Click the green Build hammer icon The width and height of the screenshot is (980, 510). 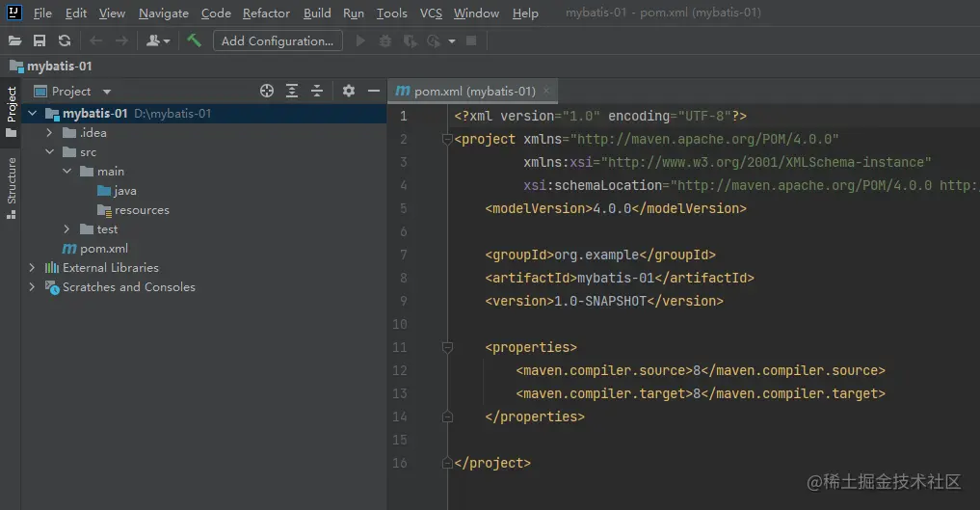(194, 40)
